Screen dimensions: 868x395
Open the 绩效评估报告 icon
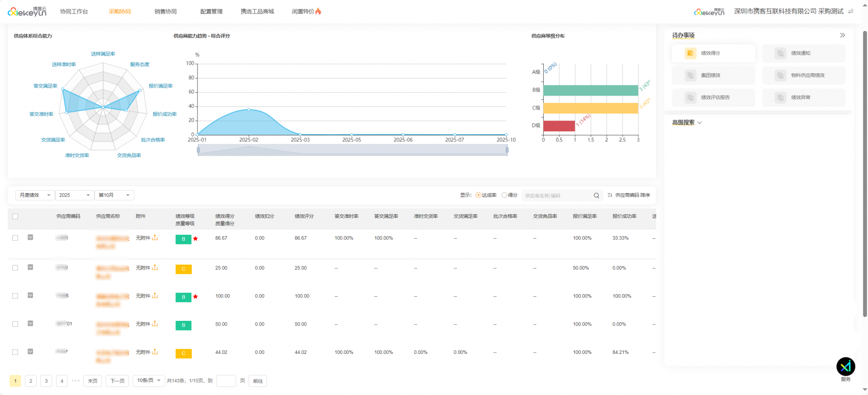(690, 97)
